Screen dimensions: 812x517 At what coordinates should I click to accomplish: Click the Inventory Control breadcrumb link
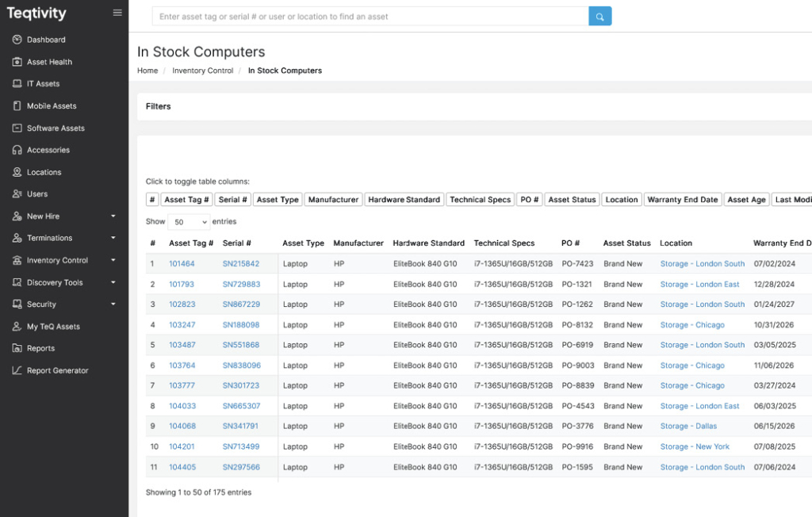tap(202, 71)
